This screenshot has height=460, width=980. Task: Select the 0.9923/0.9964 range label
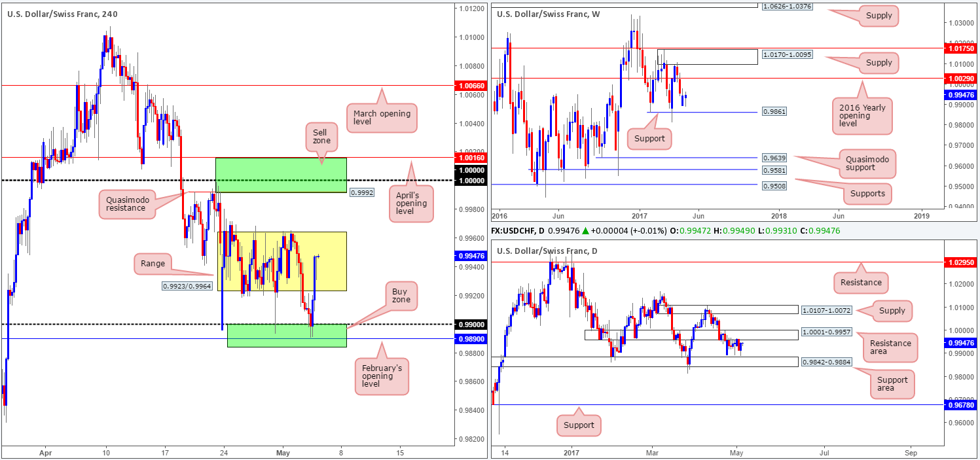click(x=189, y=286)
